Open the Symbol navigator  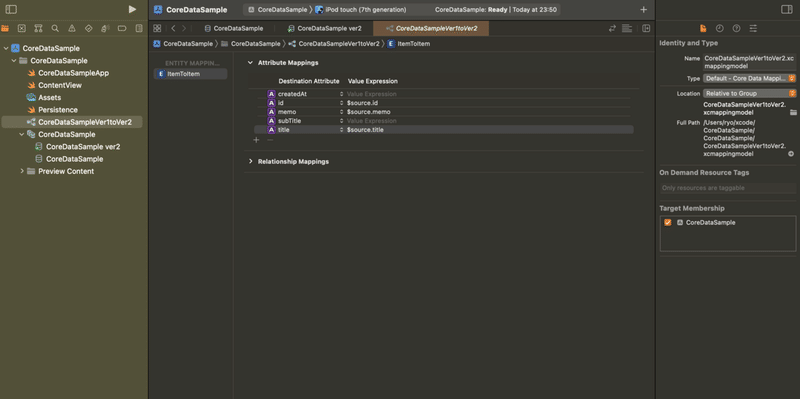coord(38,29)
